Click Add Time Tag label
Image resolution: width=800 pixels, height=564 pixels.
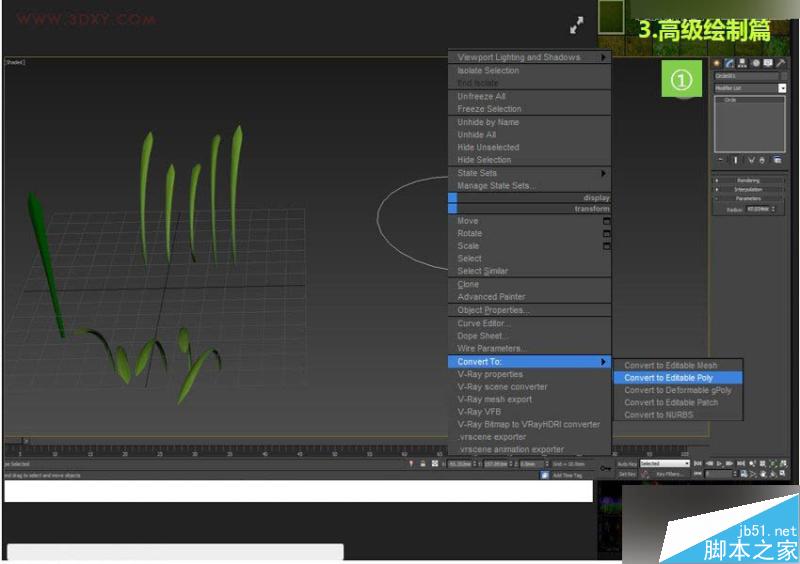pyautogui.click(x=567, y=475)
